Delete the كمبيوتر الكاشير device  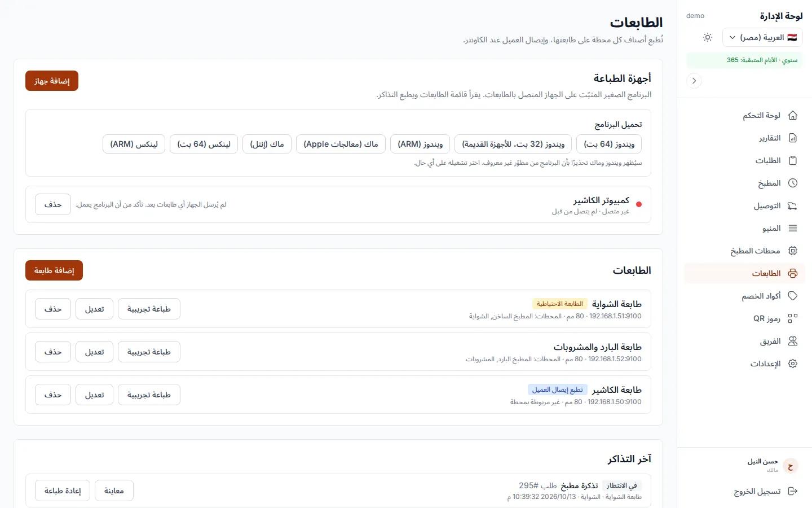tap(53, 204)
